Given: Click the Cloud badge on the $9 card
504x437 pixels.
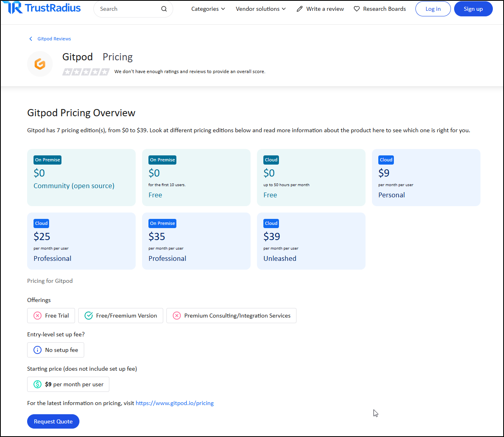Looking at the screenshot, I should pos(386,160).
